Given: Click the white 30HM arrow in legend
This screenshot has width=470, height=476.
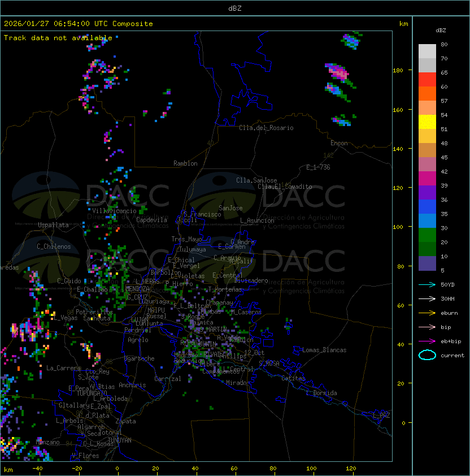Looking at the screenshot, I should pos(427,298).
